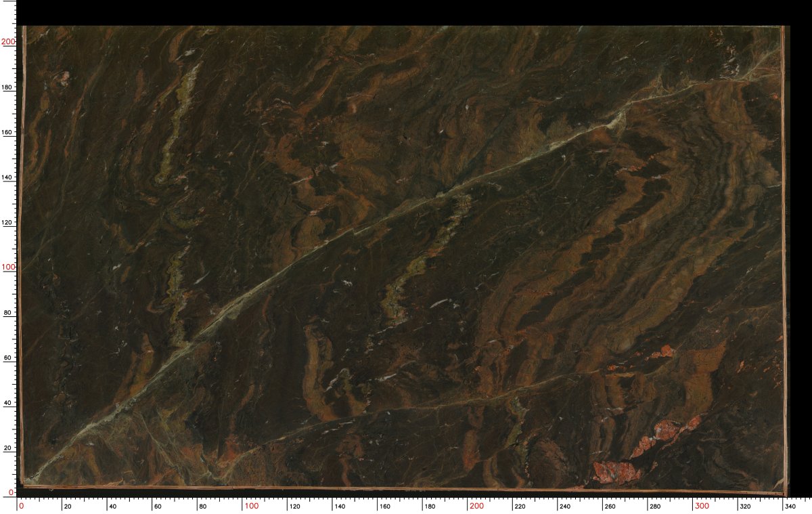Pick "220" label on horizontal ruler

pos(520,507)
